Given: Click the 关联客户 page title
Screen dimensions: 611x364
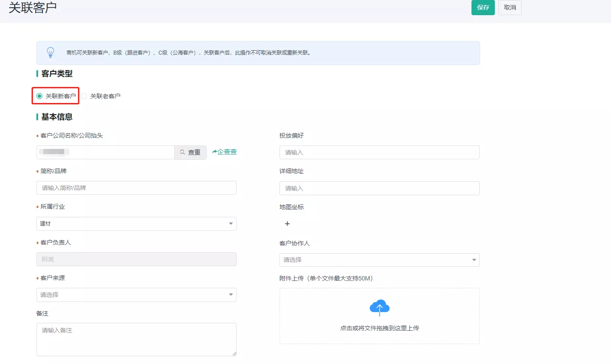Looking at the screenshot, I should 33,7.
